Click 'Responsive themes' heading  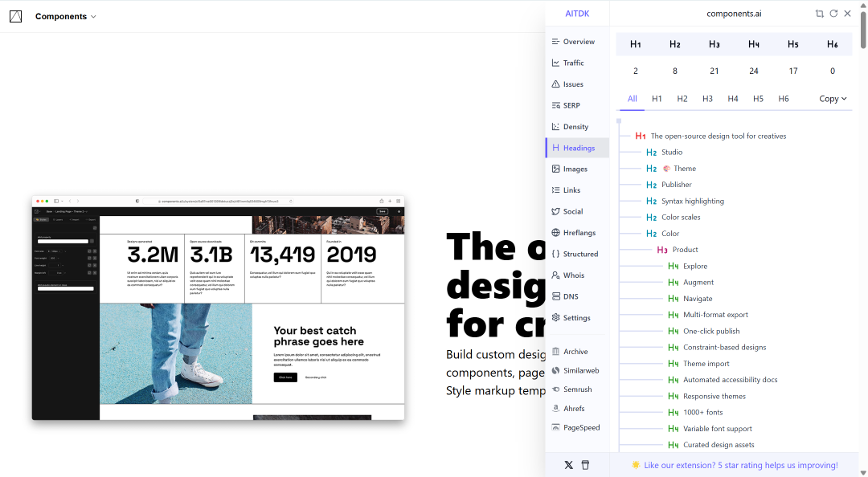click(x=714, y=396)
